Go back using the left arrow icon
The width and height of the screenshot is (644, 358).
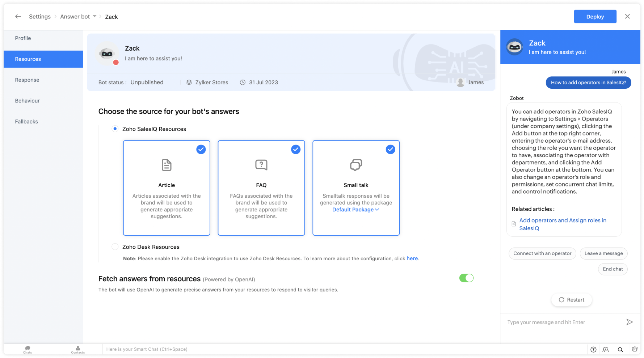18,16
